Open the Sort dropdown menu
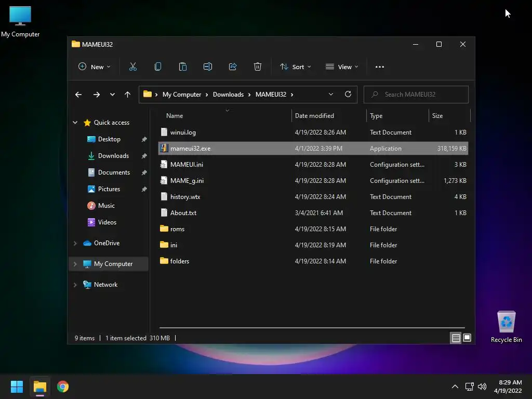532x399 pixels. [x=295, y=67]
